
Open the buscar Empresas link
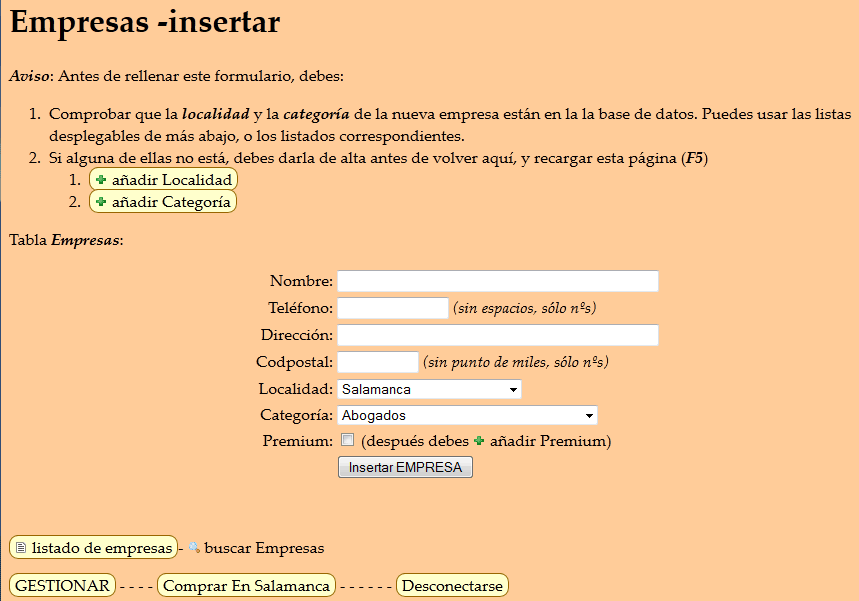pos(264,548)
